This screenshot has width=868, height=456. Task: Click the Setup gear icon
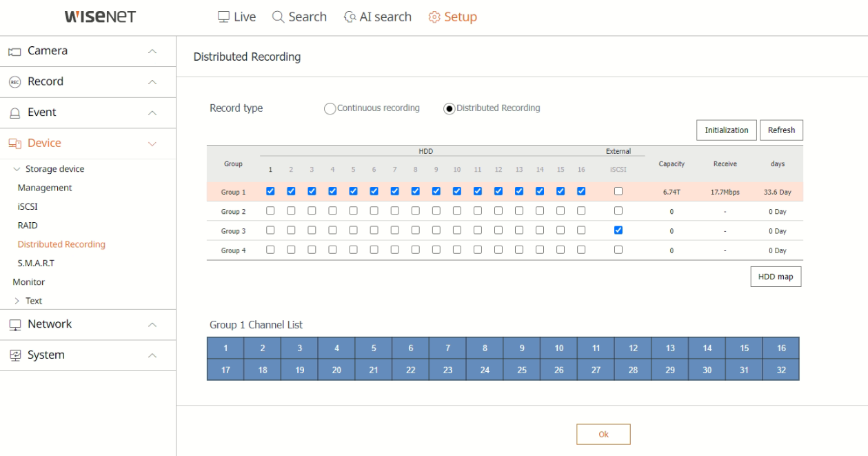click(434, 17)
